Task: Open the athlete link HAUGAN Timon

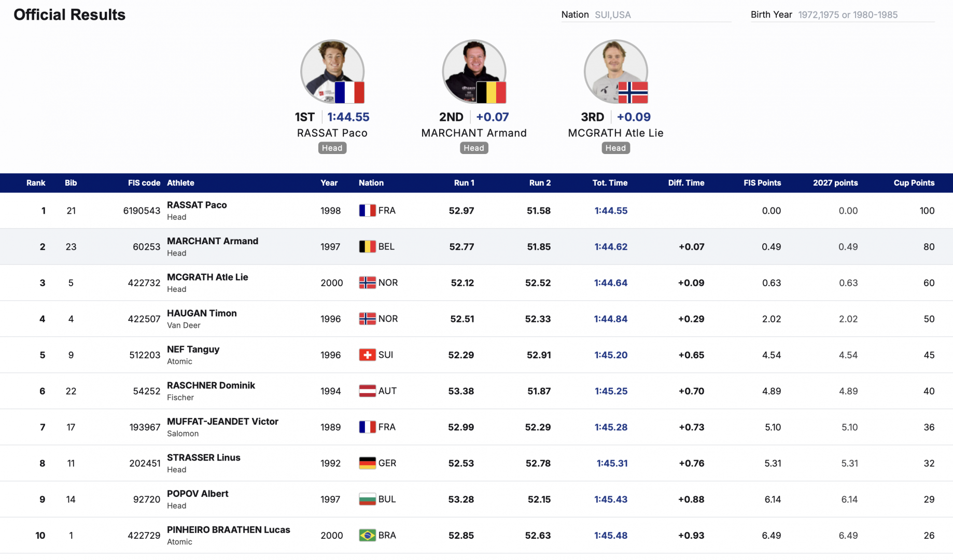Action: [x=202, y=313]
